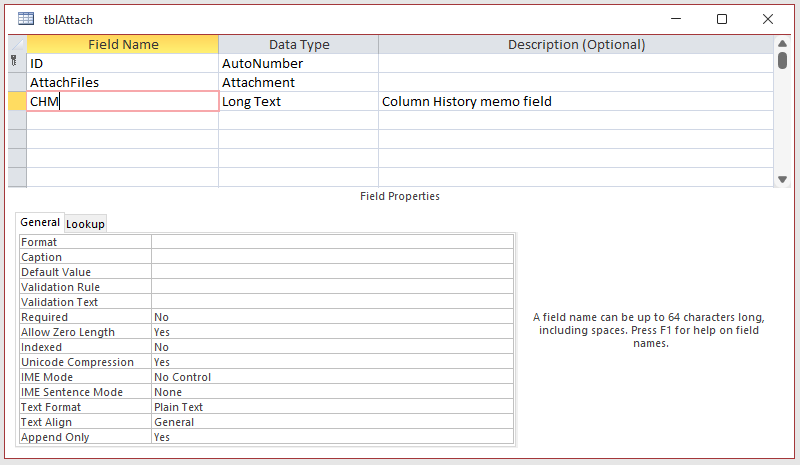This screenshot has width=800, height=465.
Task: Open the Append Only Yes value
Action: point(332,437)
